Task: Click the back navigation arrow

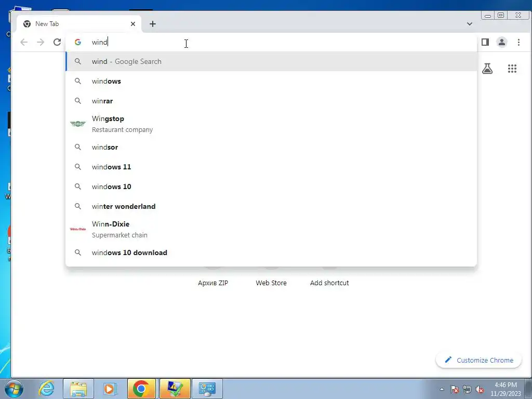Action: (24, 42)
